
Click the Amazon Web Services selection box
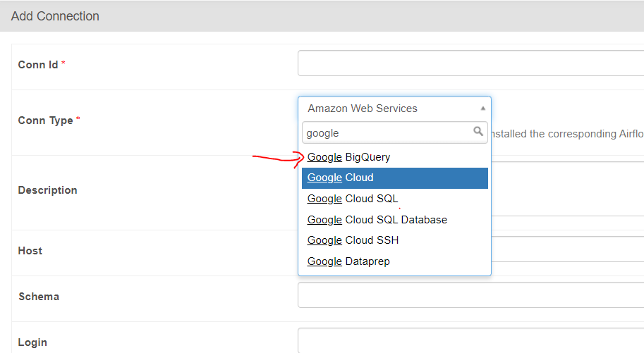pos(388,109)
